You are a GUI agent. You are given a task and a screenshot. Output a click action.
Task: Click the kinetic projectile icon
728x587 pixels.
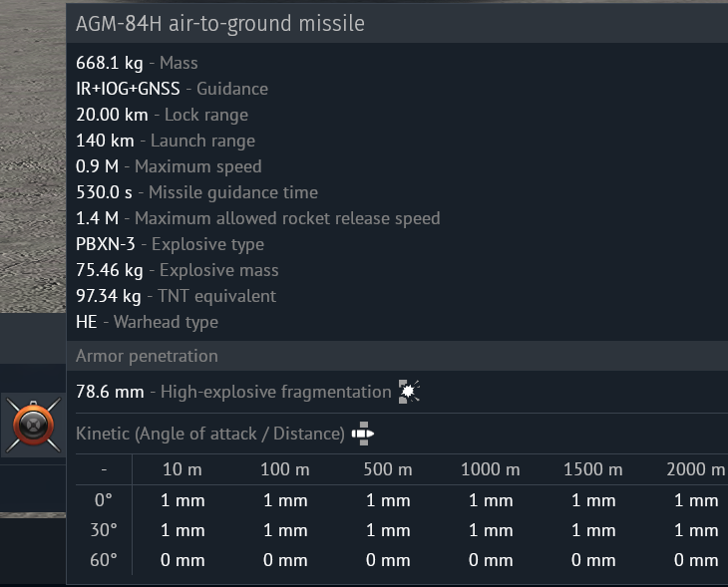coord(363,434)
